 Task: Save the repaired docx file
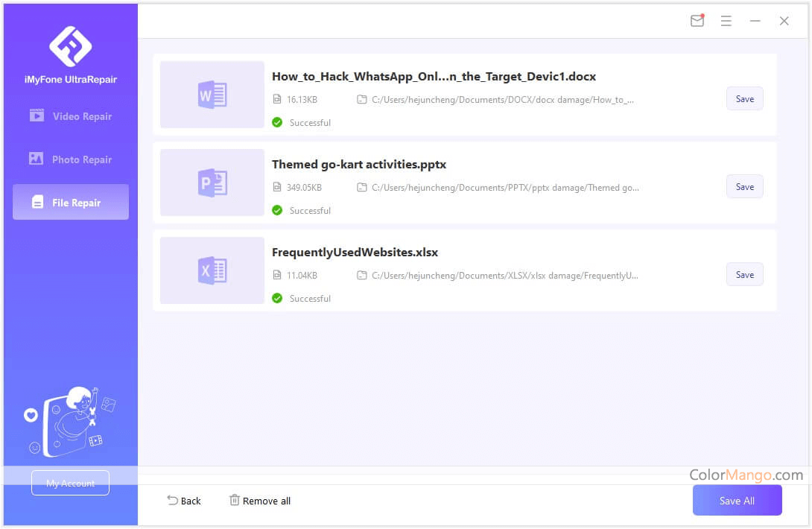tap(744, 99)
